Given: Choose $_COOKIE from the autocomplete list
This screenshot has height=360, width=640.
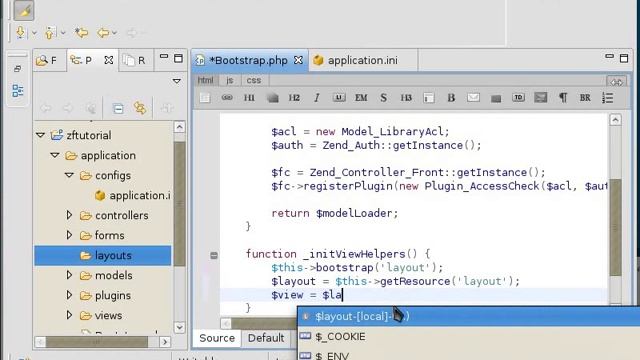Looking at the screenshot, I should 469,336.
